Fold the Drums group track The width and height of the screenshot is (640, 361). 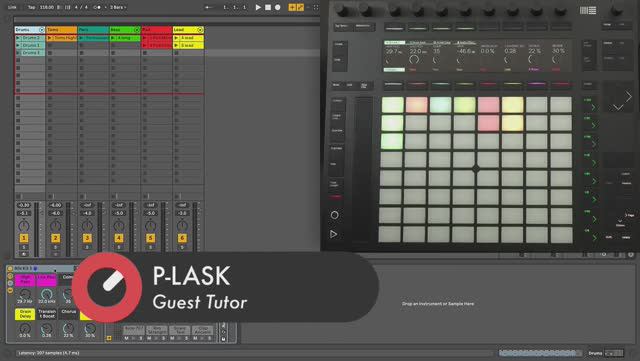tap(41, 30)
